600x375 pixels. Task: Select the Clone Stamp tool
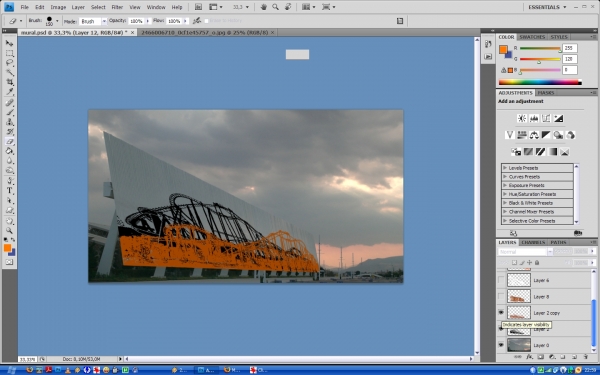click(x=10, y=122)
